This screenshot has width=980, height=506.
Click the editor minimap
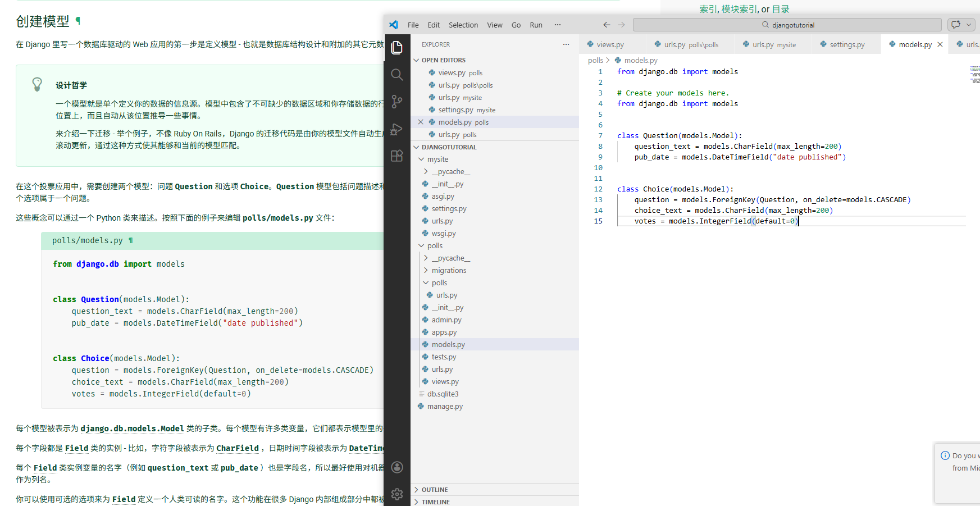pyautogui.click(x=975, y=75)
